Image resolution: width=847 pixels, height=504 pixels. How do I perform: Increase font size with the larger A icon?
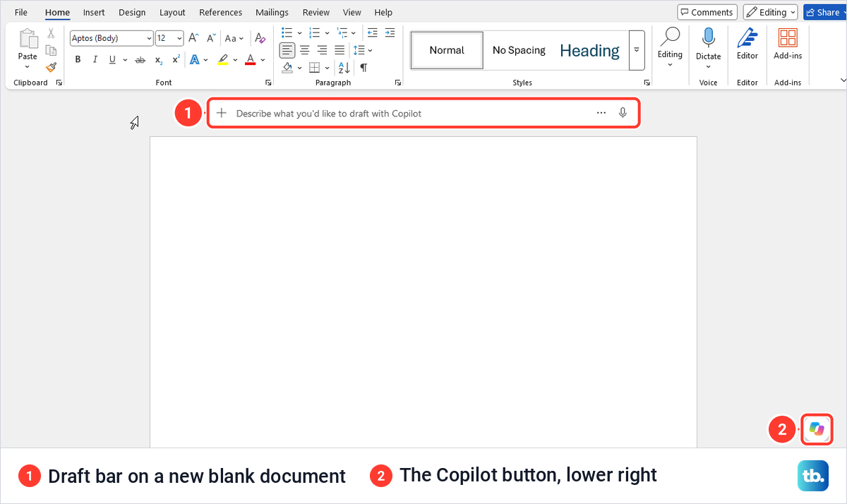coord(193,38)
